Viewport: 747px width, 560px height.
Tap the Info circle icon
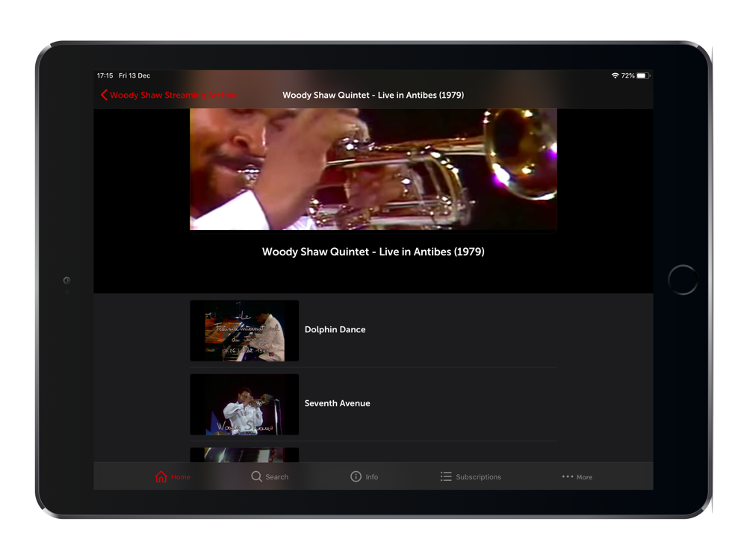356,476
